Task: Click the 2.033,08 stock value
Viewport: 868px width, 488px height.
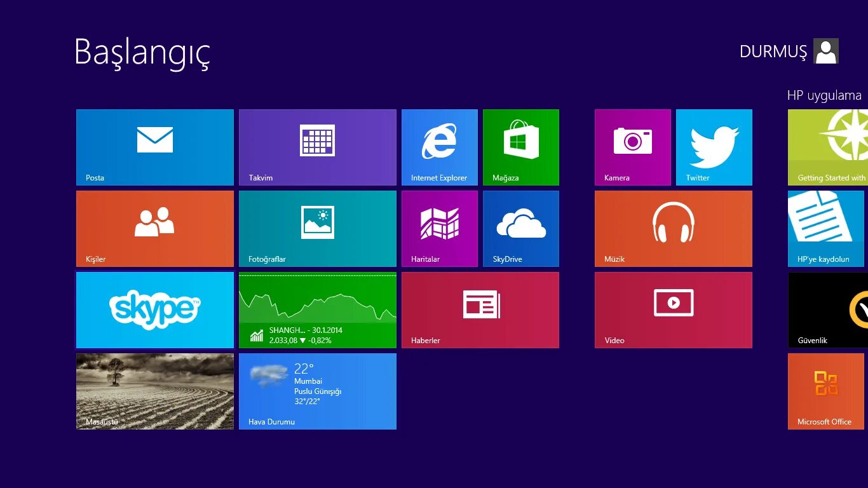Action: 283,341
